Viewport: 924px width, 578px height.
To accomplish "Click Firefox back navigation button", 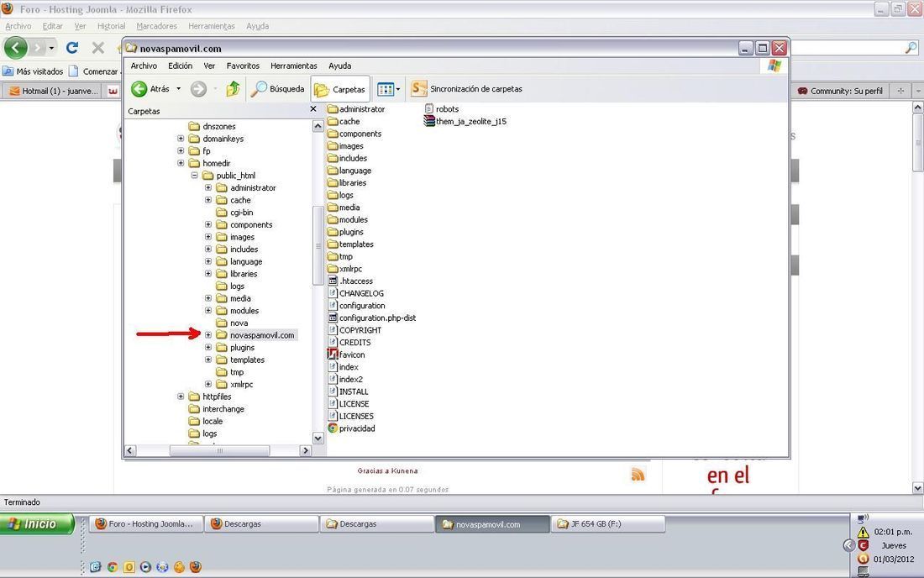I will (x=16, y=48).
